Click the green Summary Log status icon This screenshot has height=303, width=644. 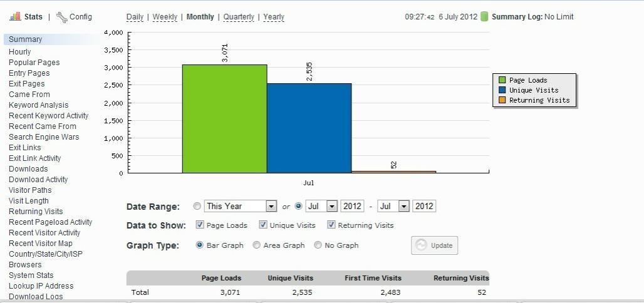click(484, 17)
